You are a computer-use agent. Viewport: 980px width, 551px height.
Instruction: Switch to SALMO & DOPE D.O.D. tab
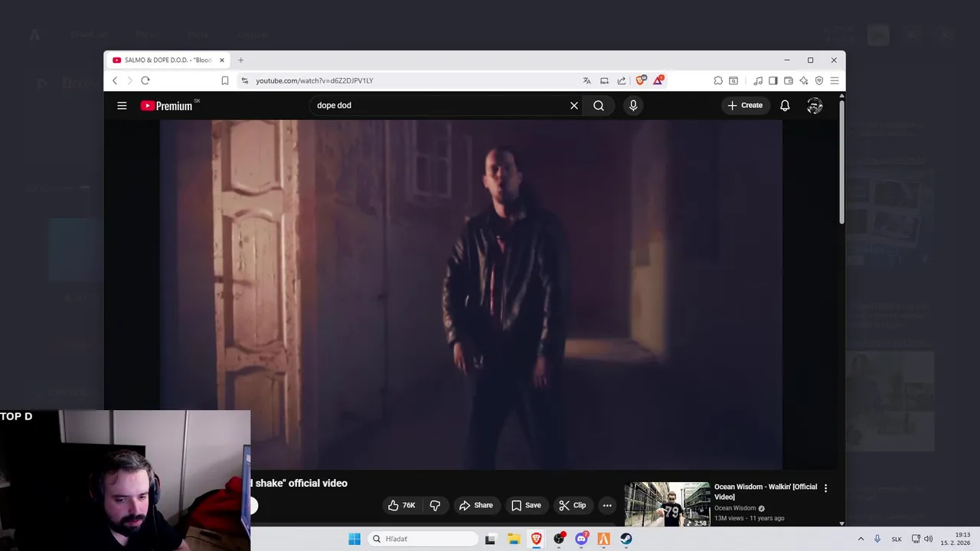[166, 60]
